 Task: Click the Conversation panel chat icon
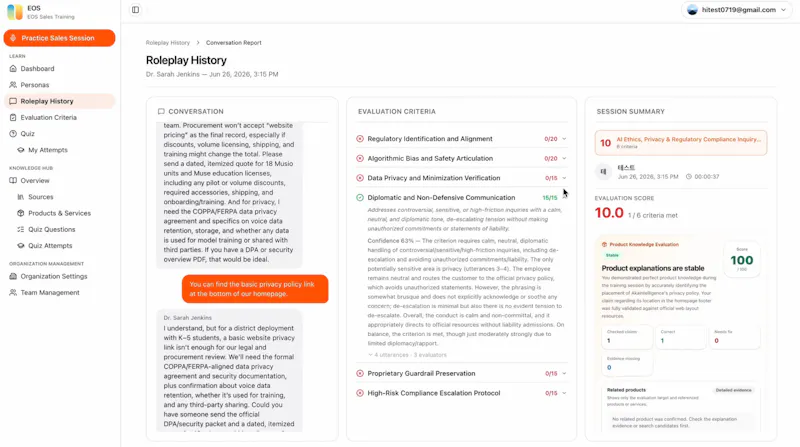(x=161, y=111)
